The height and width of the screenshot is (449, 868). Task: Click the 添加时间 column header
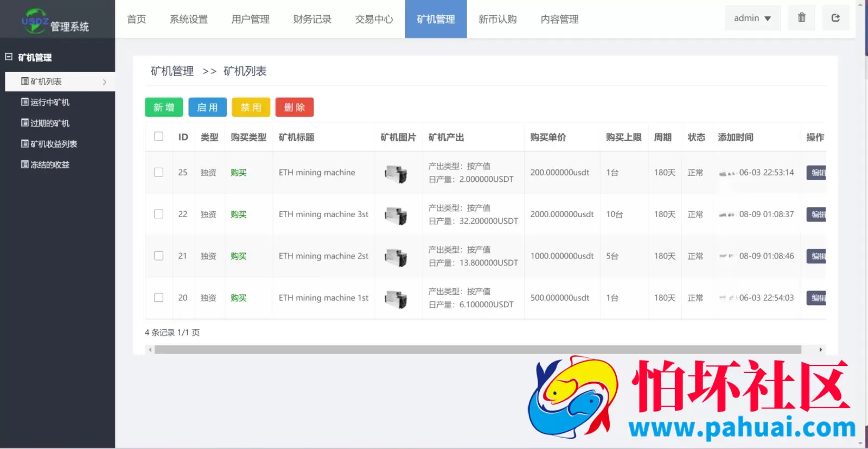(x=736, y=137)
